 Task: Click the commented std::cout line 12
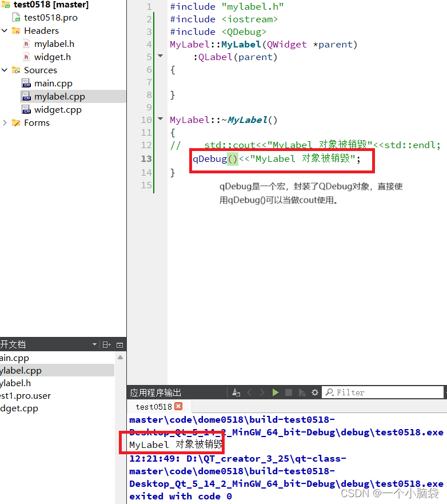click(x=305, y=145)
